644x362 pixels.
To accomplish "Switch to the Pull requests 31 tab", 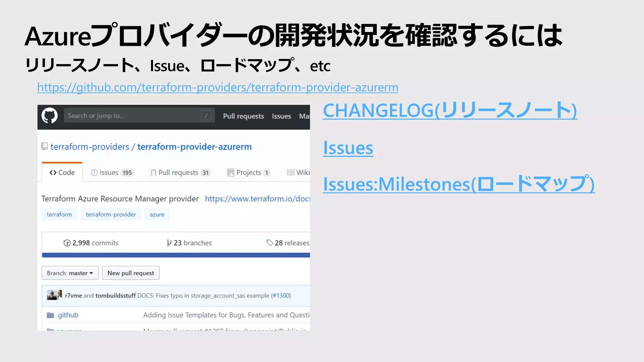I will 180,173.
